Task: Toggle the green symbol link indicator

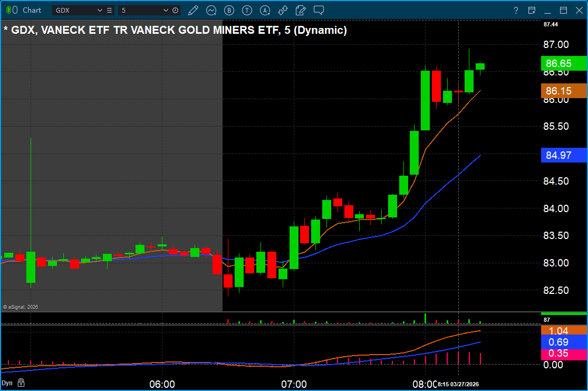Action: [x=9, y=10]
